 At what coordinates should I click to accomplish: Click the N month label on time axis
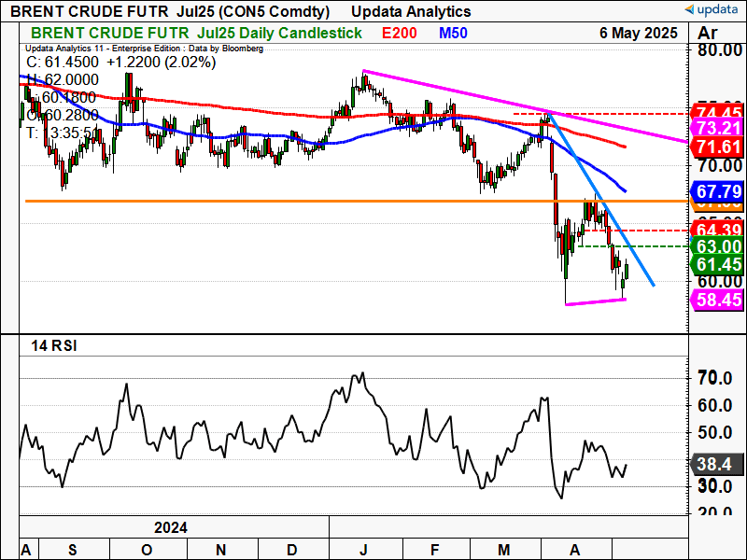pos(220,550)
